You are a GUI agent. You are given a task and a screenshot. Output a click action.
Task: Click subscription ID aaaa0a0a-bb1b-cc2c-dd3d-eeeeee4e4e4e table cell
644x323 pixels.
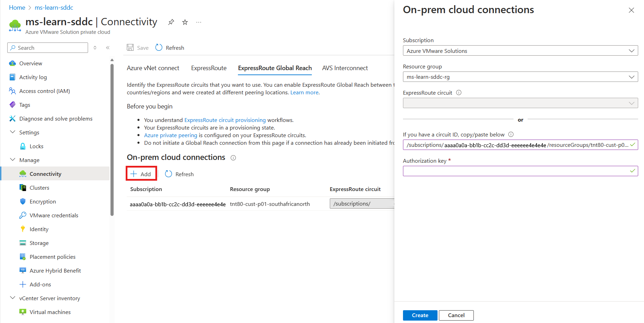pyautogui.click(x=177, y=205)
